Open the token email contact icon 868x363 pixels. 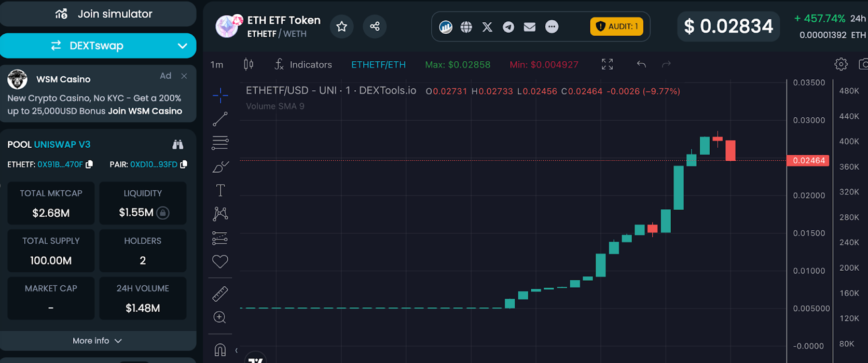click(530, 27)
